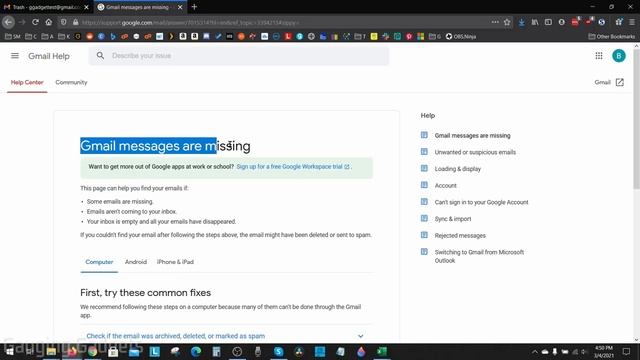Expand the archived, deleted, or spam section chevron

[x=361, y=336]
